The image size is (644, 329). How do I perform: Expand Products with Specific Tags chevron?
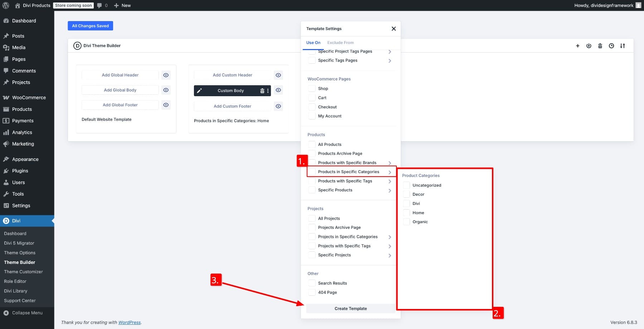tap(390, 181)
